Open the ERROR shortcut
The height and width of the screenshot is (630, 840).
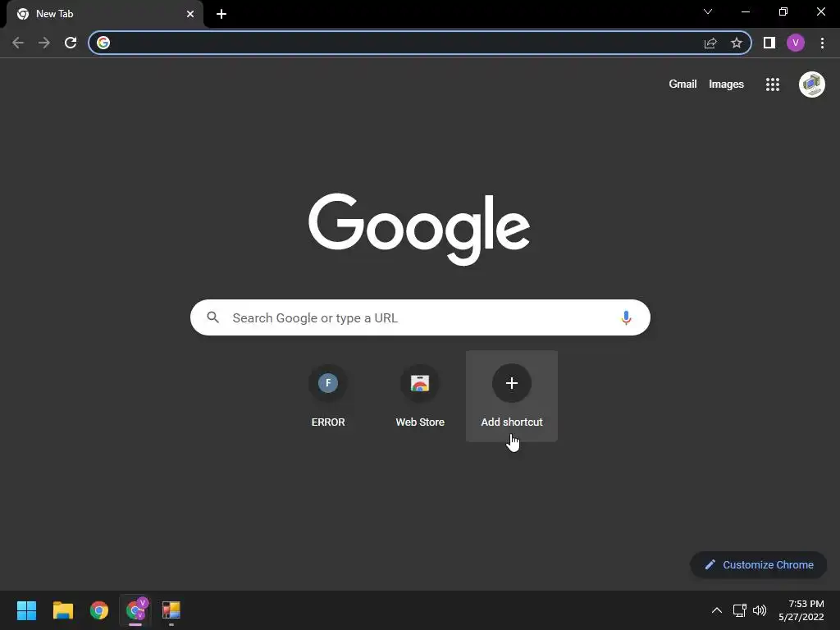[x=328, y=396]
